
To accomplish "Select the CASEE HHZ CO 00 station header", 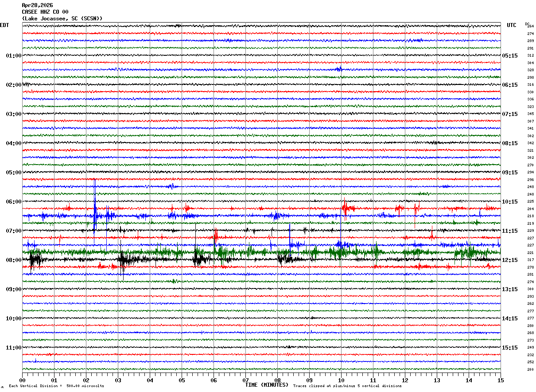I will click(45, 12).
